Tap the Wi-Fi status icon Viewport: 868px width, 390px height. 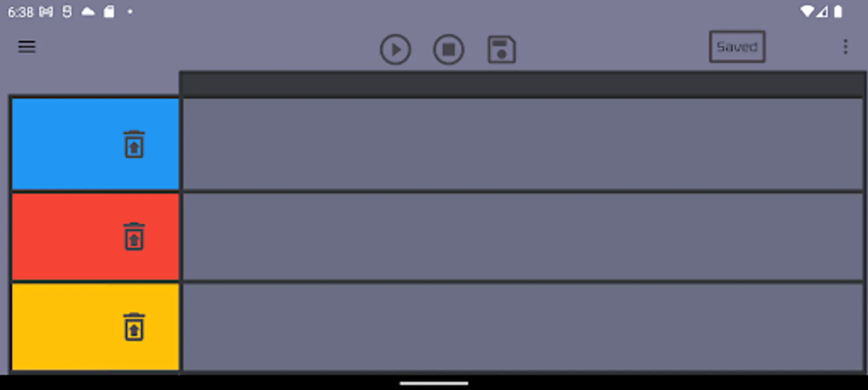806,12
